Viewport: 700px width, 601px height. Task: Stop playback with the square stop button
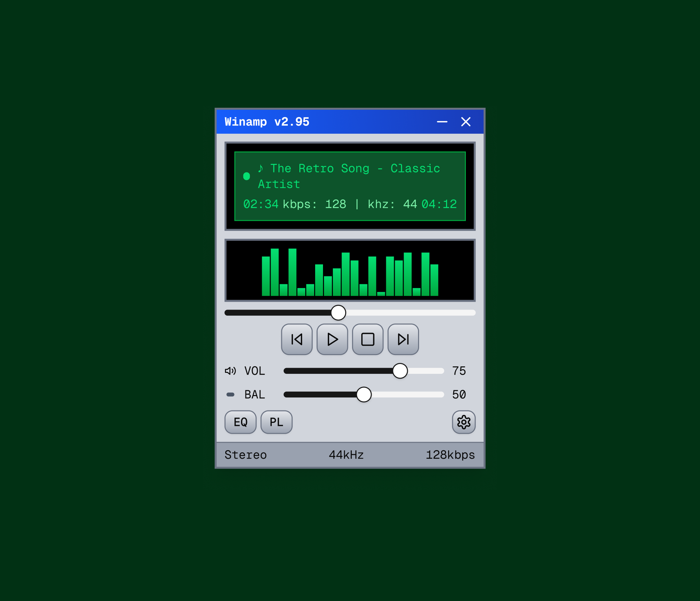click(x=368, y=339)
